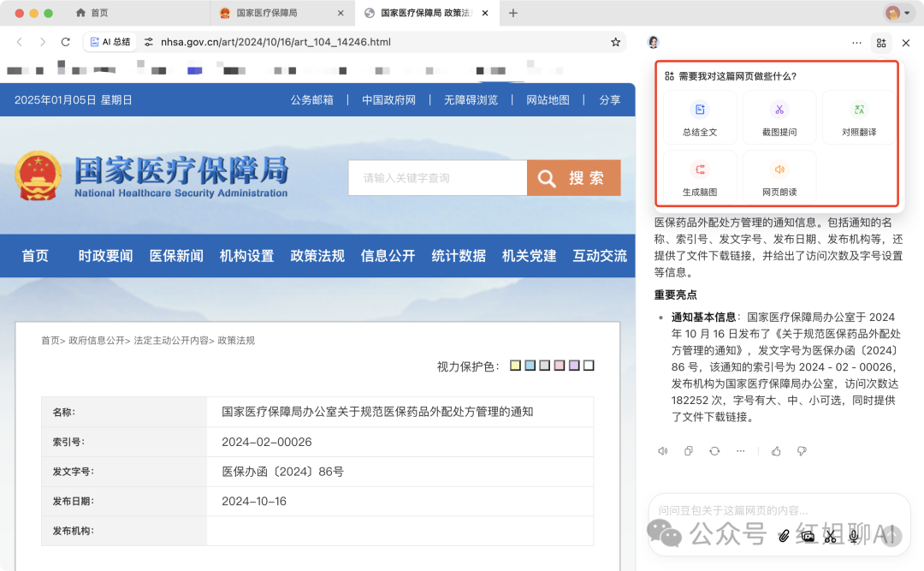
Task: Open more actions below the AI answer
Action: click(x=740, y=451)
